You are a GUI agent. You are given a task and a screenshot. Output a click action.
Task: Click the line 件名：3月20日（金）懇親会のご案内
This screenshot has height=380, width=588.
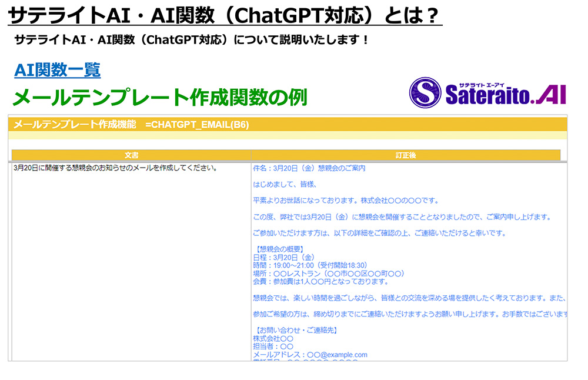tap(309, 168)
